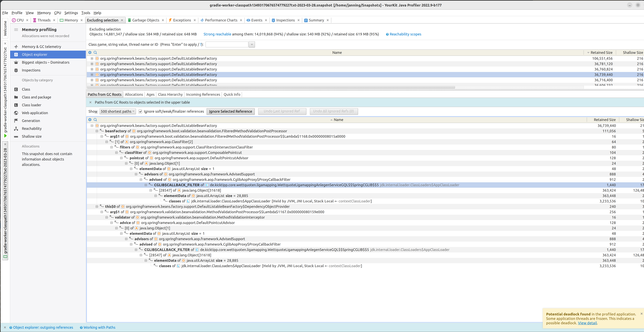The width and height of the screenshot is (644, 332).
Task: Group objects by Class
Action: (x=26, y=89)
